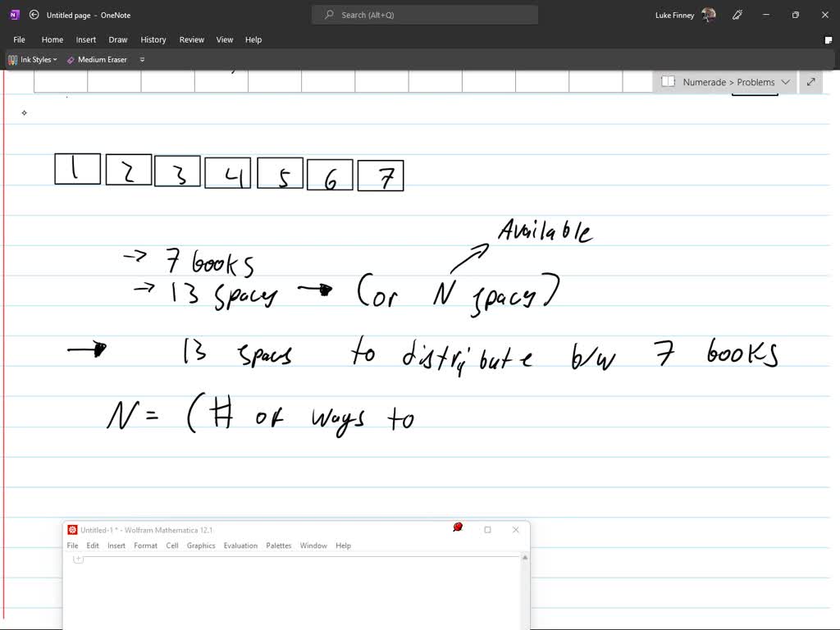
Task: Open the Palettes menu in Mathematica
Action: 279,546
